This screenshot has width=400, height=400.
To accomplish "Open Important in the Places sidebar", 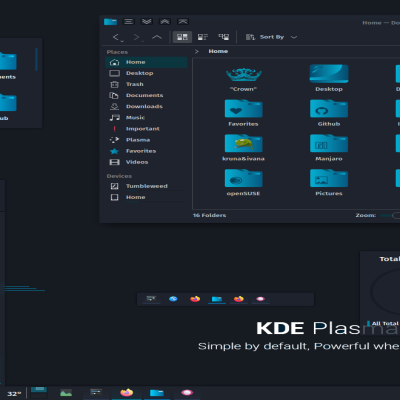I will point(146,129).
